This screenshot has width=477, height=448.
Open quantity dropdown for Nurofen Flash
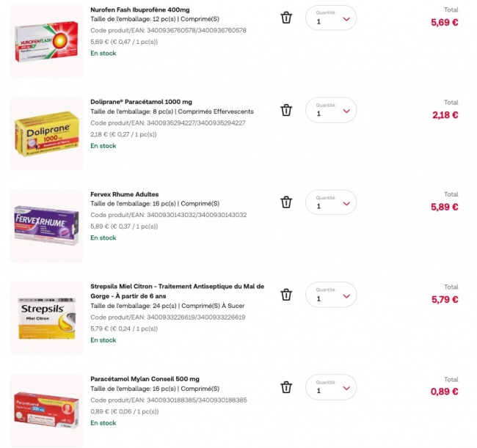click(x=331, y=18)
